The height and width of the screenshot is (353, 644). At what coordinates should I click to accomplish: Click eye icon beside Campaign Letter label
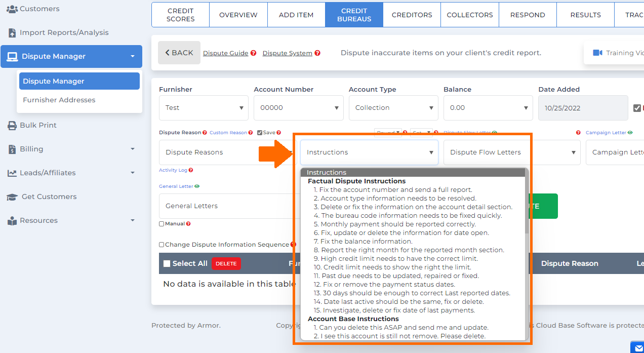point(630,133)
